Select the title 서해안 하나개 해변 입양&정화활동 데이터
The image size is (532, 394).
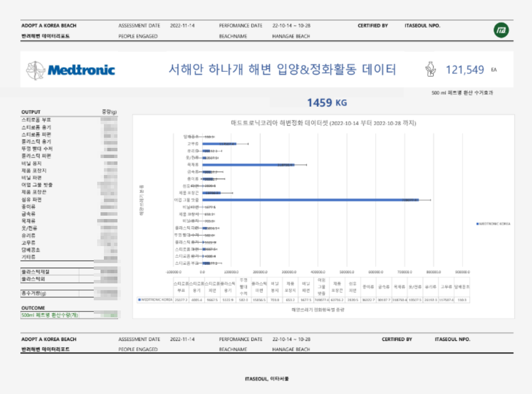coord(282,69)
